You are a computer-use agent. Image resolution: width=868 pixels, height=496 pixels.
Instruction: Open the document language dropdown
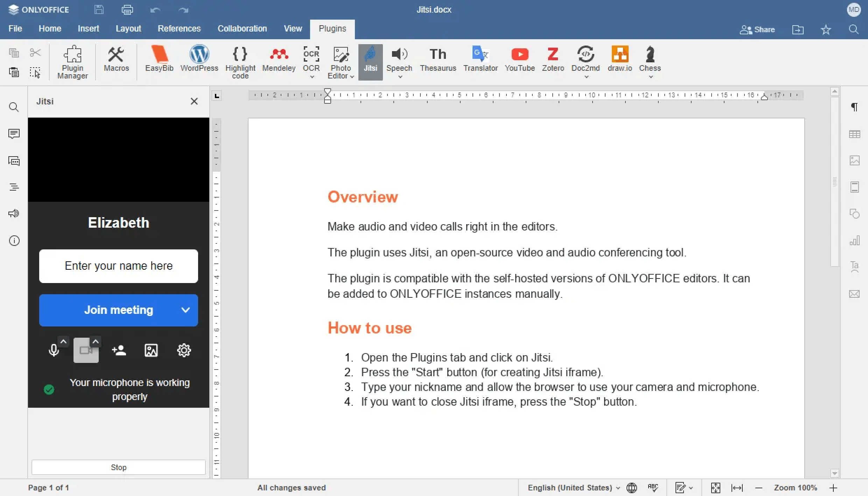click(573, 488)
